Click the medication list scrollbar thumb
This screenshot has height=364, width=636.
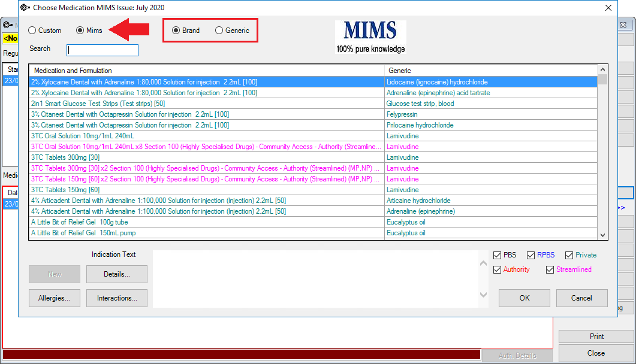(603, 80)
